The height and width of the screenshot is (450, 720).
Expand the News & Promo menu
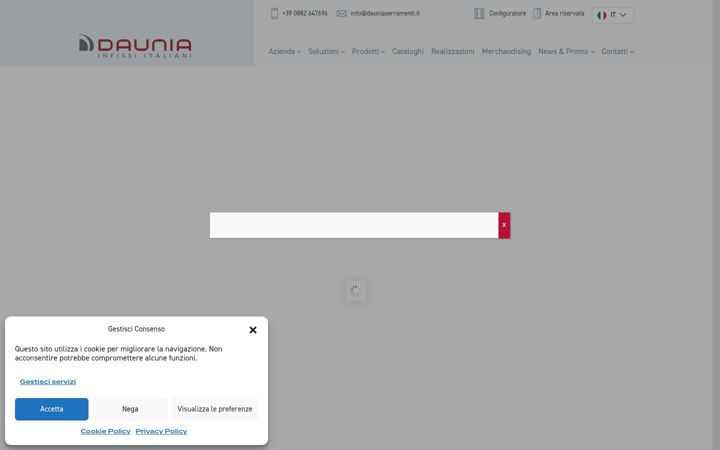tap(566, 51)
